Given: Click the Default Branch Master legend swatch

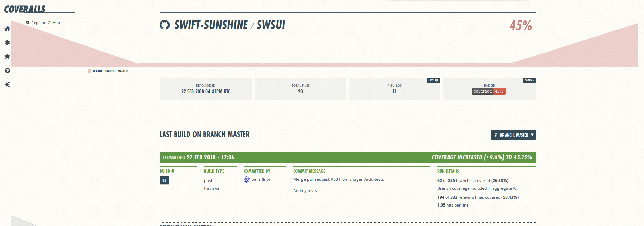Looking at the screenshot, I should click(90, 71).
